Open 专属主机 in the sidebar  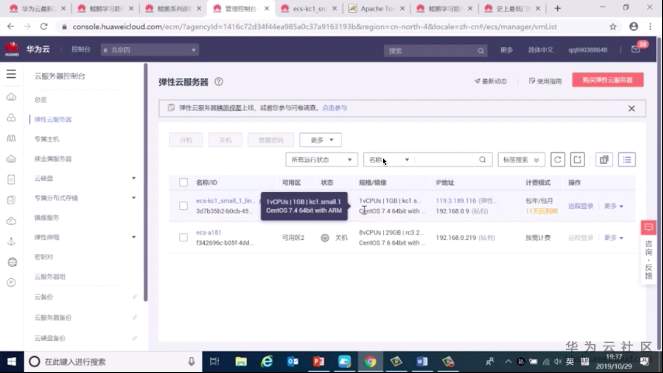coord(47,139)
